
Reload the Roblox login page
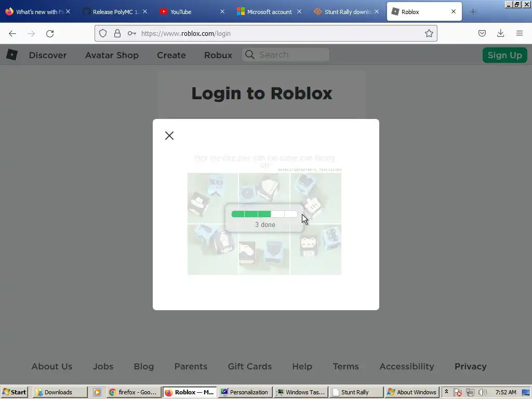[x=50, y=33]
